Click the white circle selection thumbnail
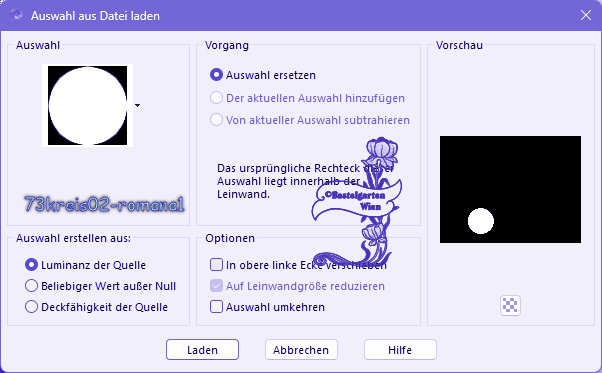This screenshot has height=373, width=602. pyautogui.click(x=88, y=106)
